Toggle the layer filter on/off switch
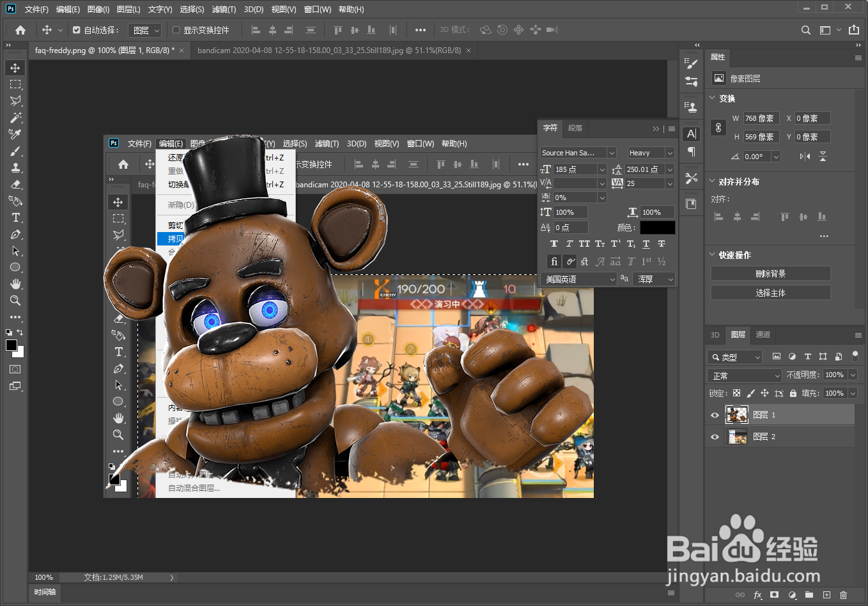Image resolution: width=868 pixels, height=606 pixels. (855, 355)
